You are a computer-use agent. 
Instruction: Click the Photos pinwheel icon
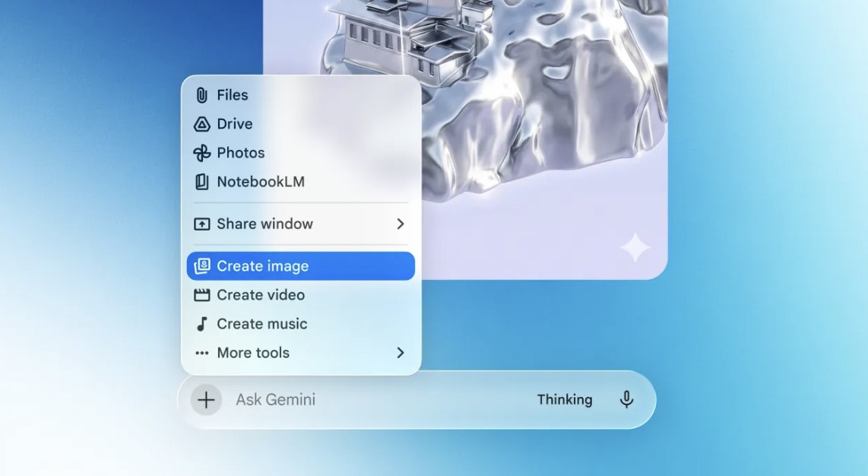pyautogui.click(x=201, y=153)
